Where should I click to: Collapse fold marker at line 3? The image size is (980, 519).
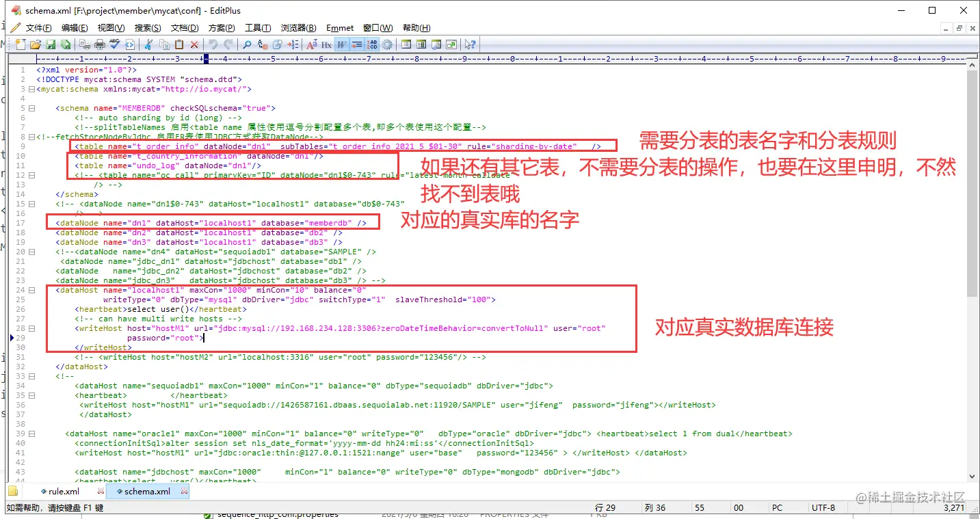click(32, 89)
